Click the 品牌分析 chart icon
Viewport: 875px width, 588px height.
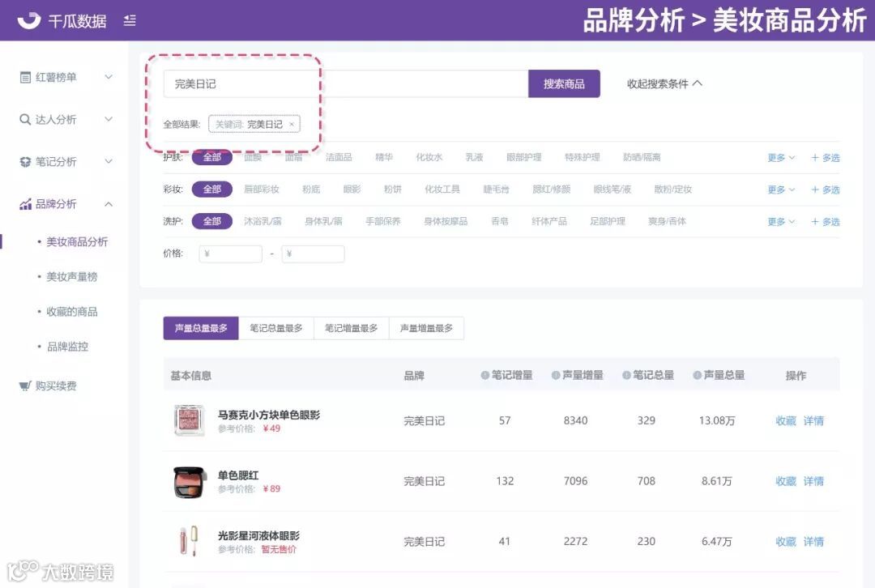[25, 204]
